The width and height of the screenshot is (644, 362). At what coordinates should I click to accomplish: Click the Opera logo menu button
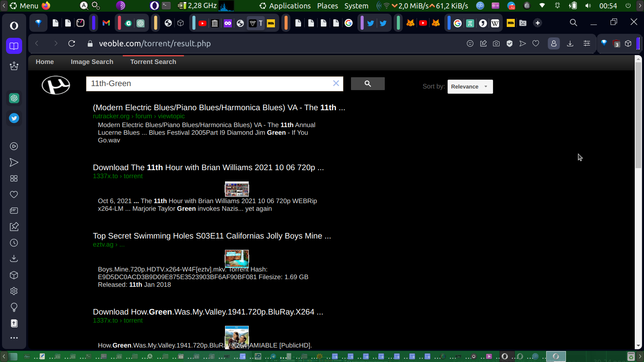pyautogui.click(x=14, y=26)
